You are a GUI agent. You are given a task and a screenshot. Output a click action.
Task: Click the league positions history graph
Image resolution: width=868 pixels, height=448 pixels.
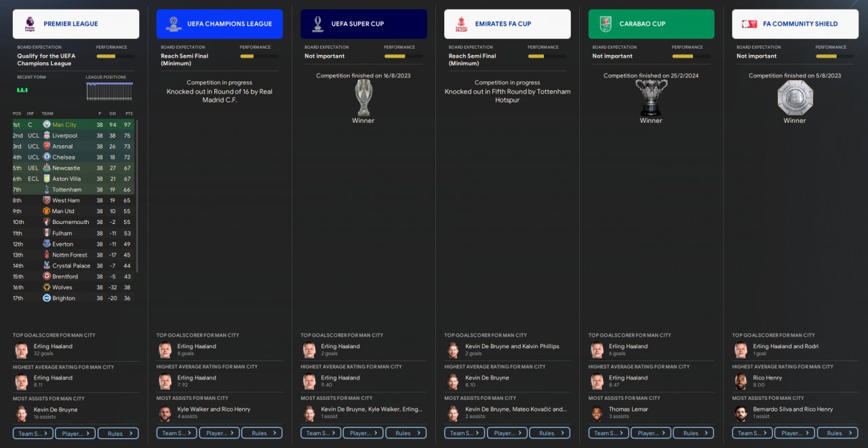(x=109, y=92)
